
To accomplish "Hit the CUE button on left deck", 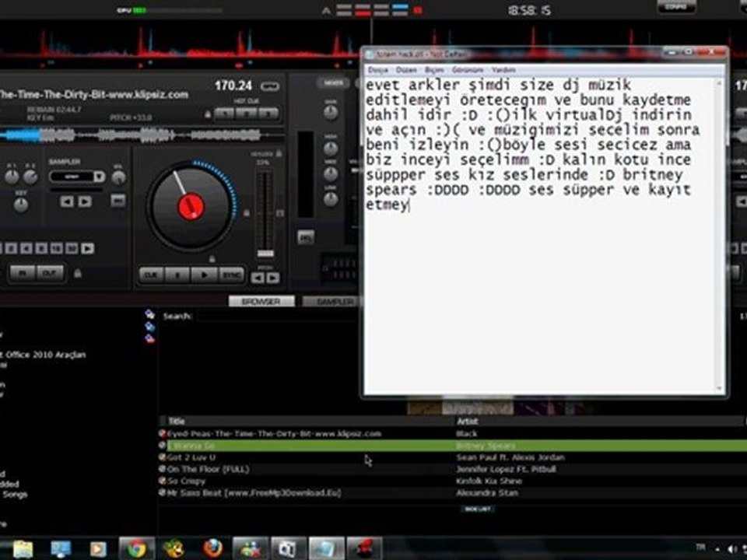I will 151,275.
